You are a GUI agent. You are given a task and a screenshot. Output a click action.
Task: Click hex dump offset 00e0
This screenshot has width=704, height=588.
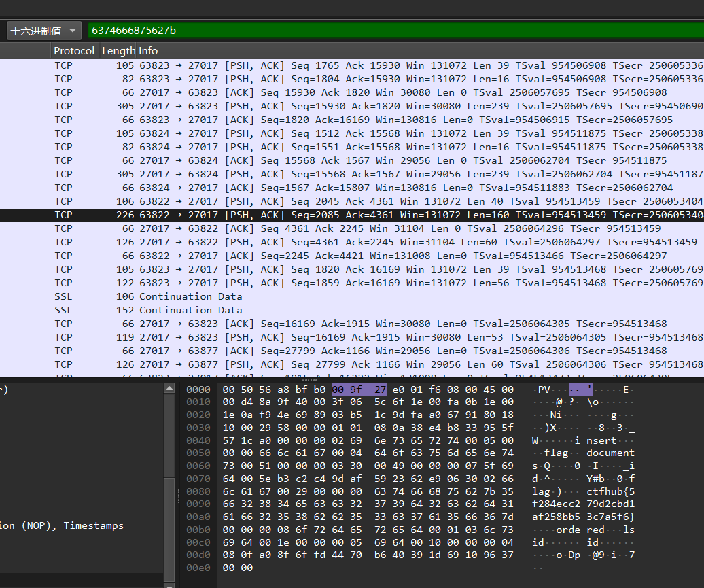coord(198,568)
